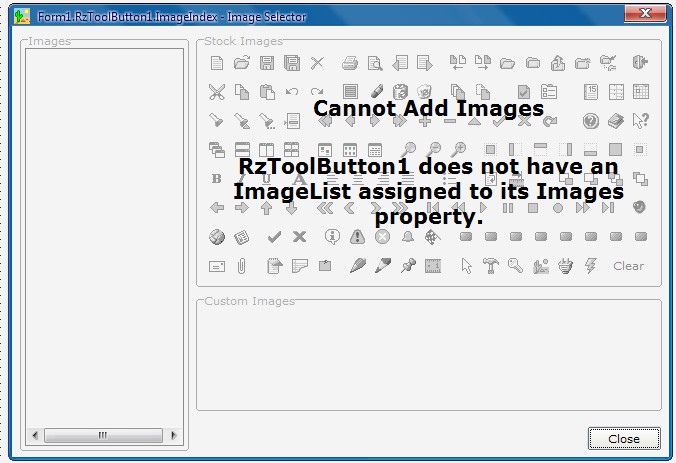The height and width of the screenshot is (463, 676).
Task: Select the Bold B icon
Action: click(x=217, y=178)
